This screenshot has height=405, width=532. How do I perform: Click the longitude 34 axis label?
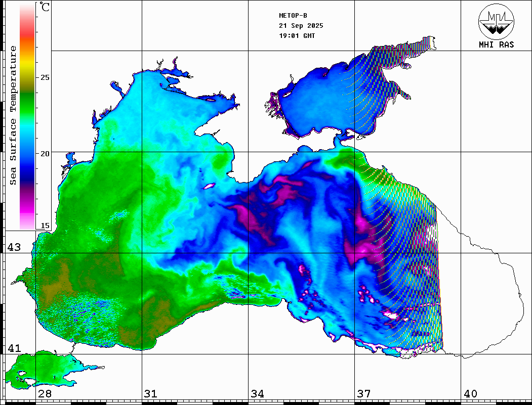click(257, 394)
